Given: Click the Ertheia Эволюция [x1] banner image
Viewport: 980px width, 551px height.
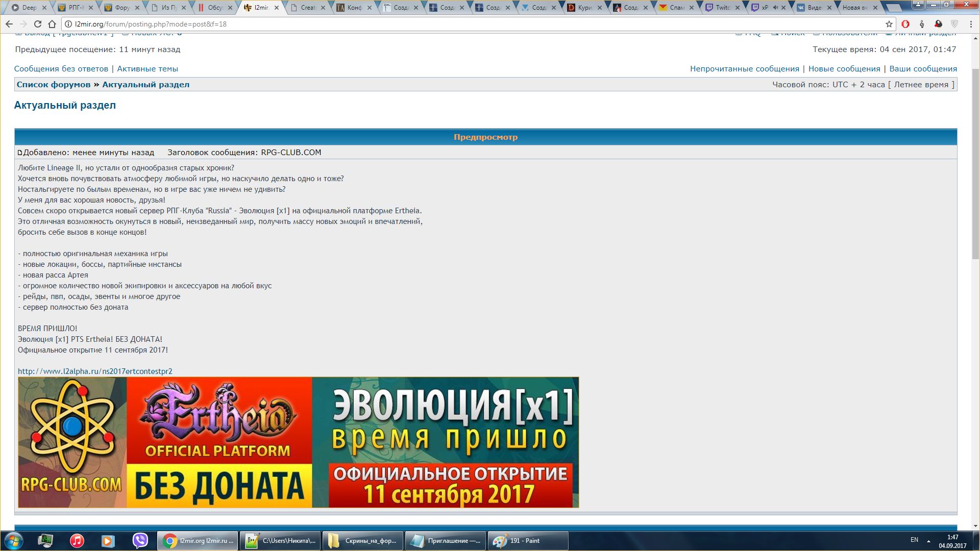Looking at the screenshot, I should click(299, 442).
